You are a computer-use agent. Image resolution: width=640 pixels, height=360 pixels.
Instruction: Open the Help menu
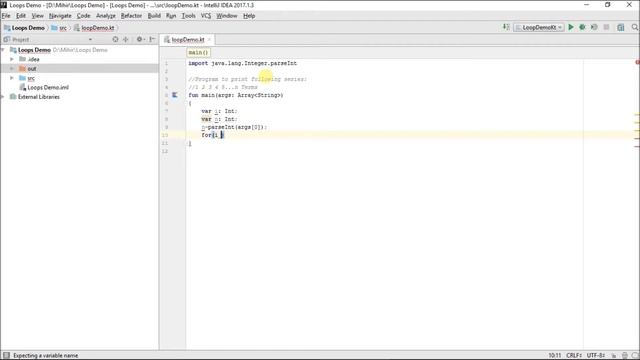[x=249, y=16]
